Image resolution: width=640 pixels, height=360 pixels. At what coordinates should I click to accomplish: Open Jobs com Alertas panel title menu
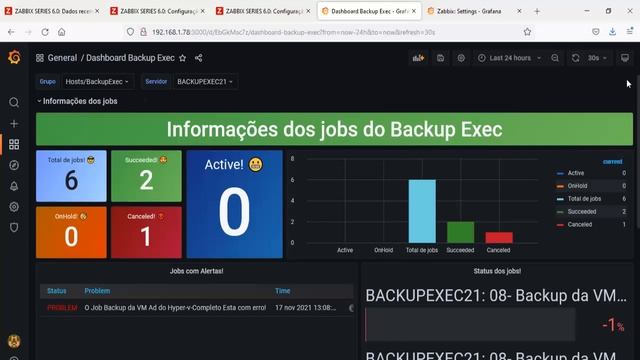click(196, 271)
